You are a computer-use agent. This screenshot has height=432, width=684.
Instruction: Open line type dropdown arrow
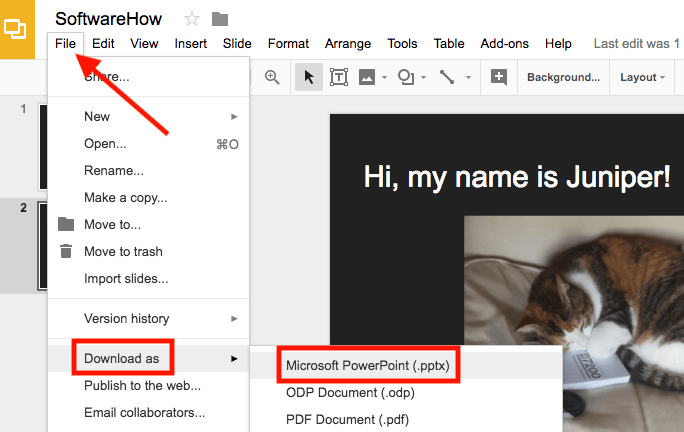click(468, 78)
